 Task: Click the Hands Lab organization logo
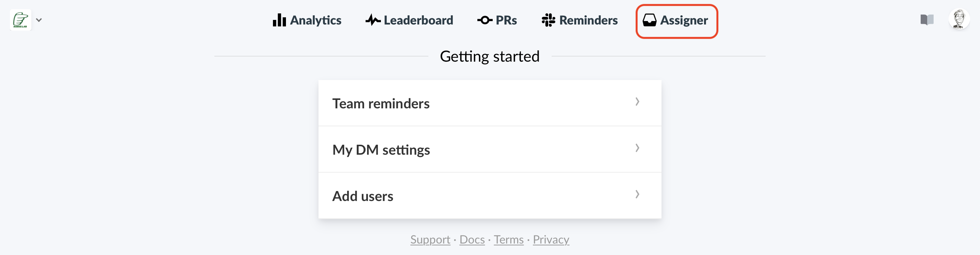(21, 20)
